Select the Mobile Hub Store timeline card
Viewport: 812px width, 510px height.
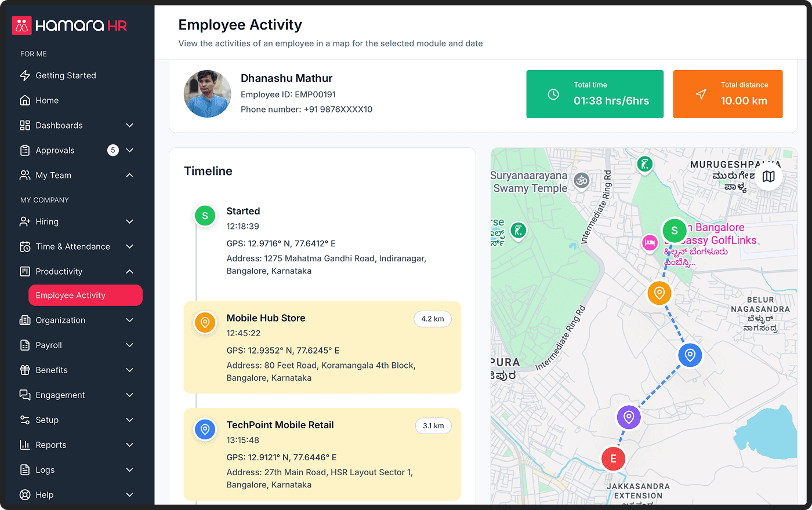tap(322, 347)
